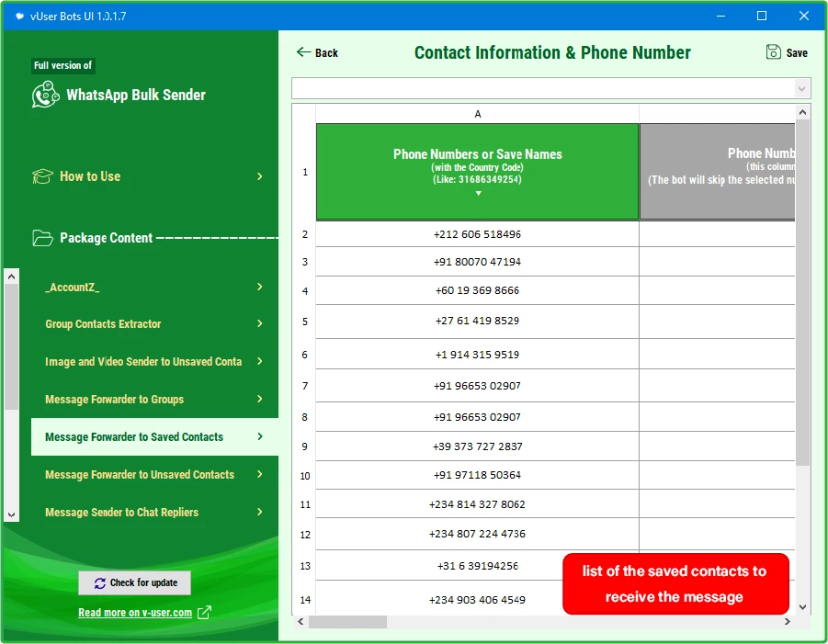Click the sidebar list scrollbar thumb
The width and height of the screenshot is (828, 644).
click(12, 347)
